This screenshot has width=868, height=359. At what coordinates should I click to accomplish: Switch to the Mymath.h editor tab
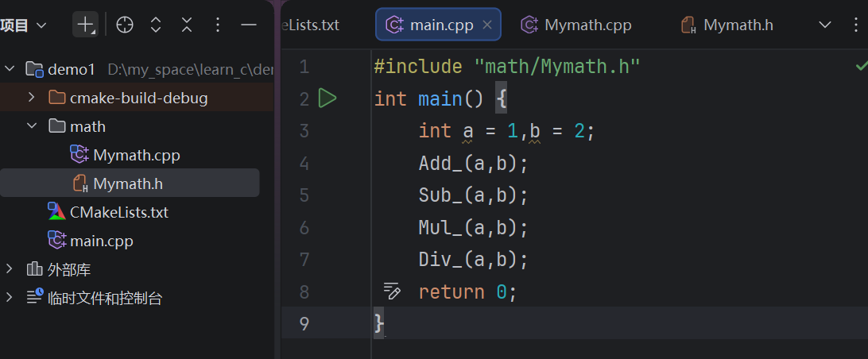pos(727,25)
